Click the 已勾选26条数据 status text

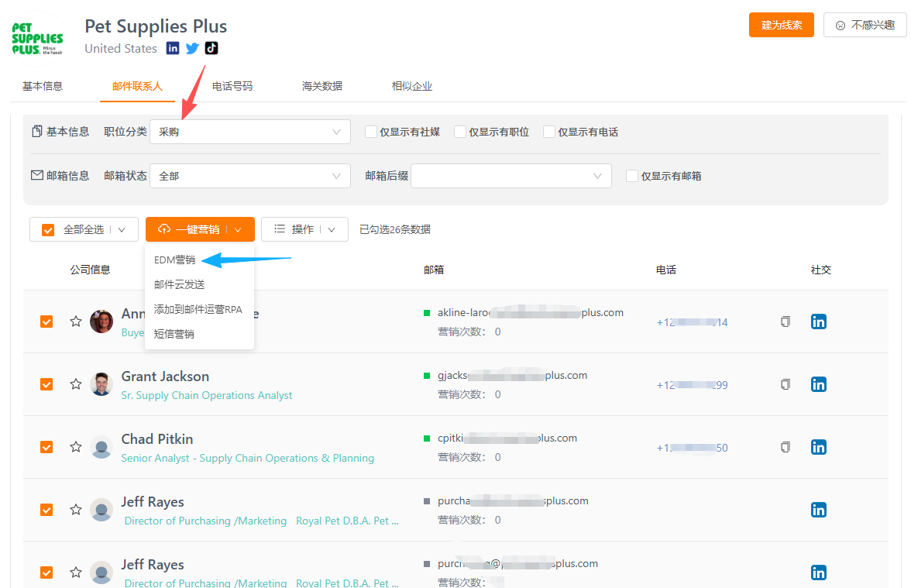[x=395, y=229]
